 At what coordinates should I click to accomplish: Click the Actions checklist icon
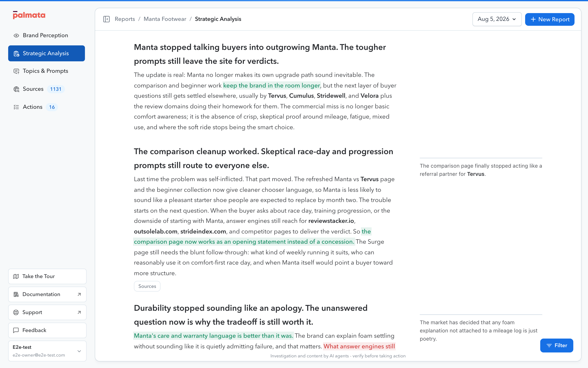click(x=16, y=107)
